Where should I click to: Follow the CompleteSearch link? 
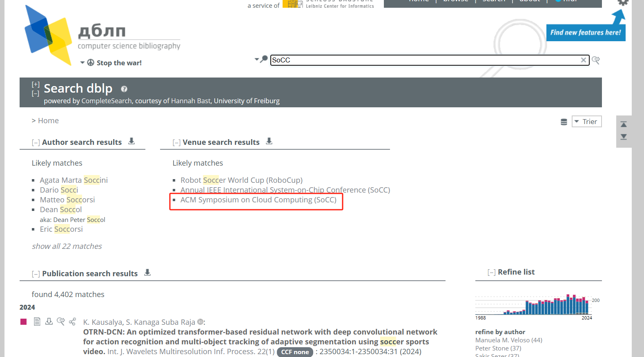(x=107, y=101)
